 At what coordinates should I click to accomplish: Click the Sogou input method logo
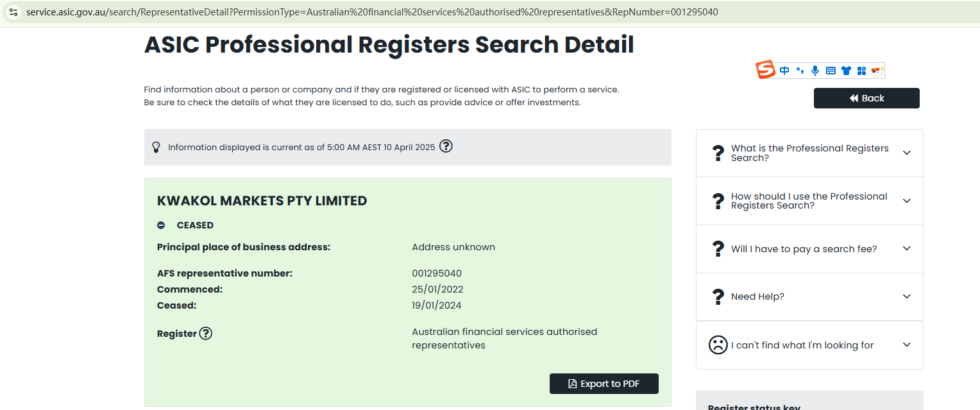[x=766, y=69]
